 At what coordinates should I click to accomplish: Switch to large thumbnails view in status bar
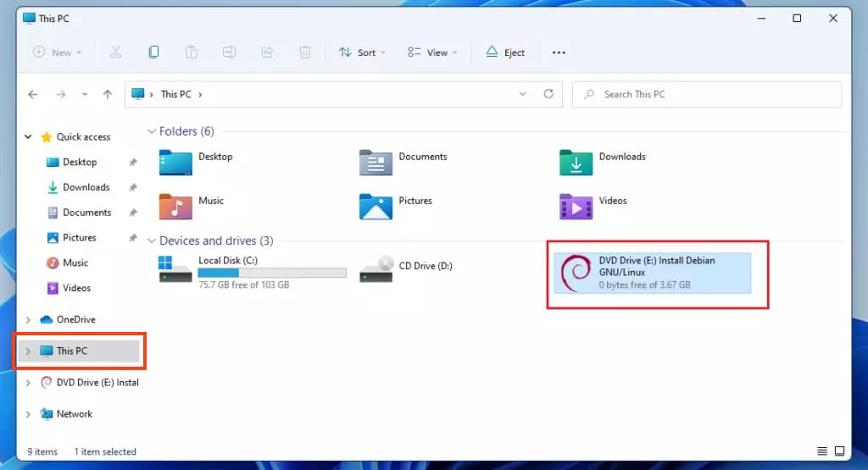(840, 451)
